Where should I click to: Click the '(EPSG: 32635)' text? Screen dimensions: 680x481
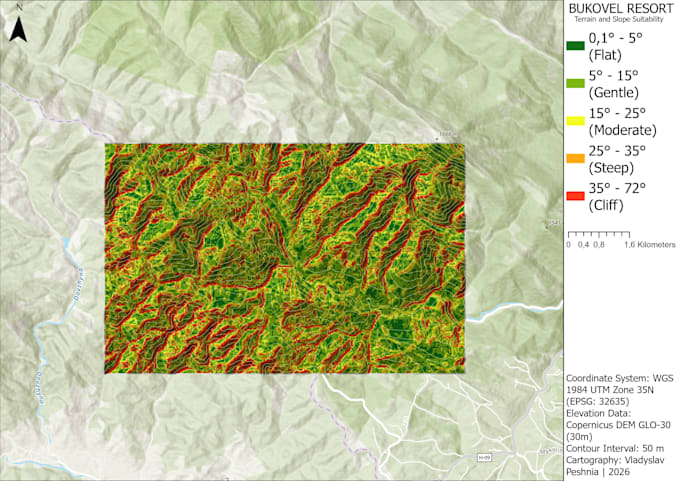point(597,401)
